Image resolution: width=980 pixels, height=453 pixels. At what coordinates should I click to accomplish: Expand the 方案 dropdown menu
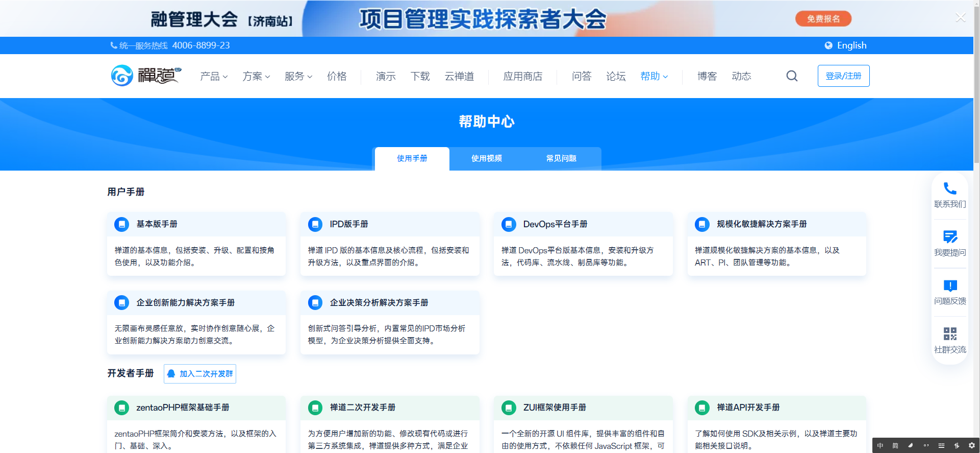click(256, 76)
